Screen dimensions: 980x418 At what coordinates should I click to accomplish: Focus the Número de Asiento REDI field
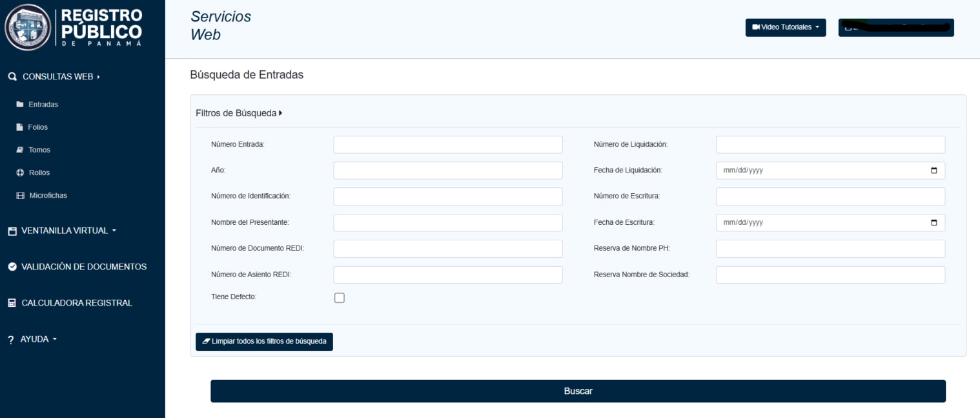pyautogui.click(x=448, y=275)
